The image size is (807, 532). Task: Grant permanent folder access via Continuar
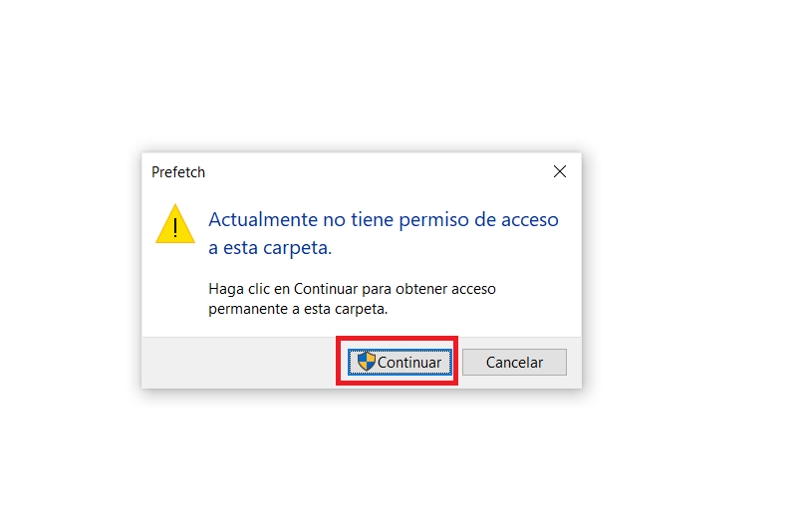point(400,363)
